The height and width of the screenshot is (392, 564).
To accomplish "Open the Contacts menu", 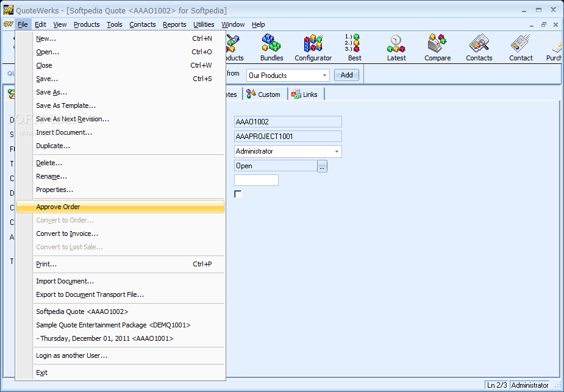I will pyautogui.click(x=143, y=24).
